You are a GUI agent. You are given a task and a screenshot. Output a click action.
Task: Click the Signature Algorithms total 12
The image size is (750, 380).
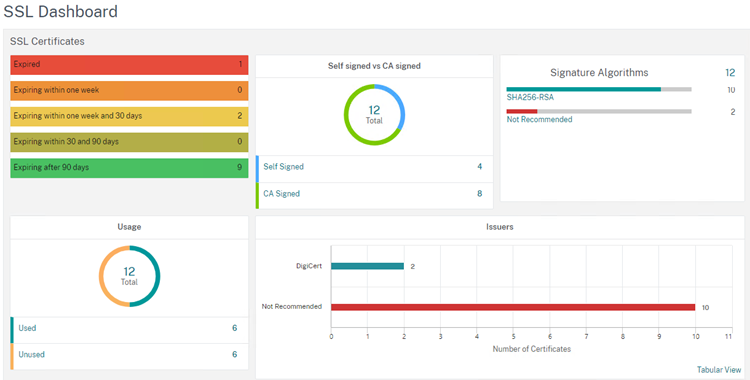tap(729, 73)
